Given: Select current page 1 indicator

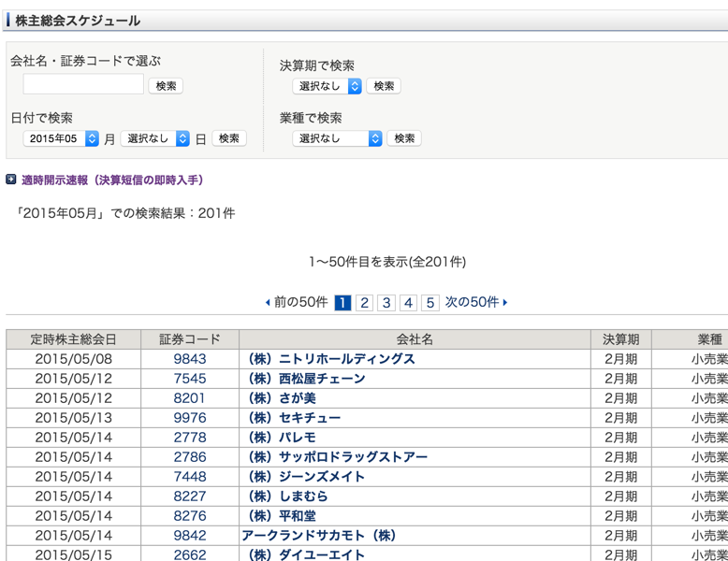Looking at the screenshot, I should point(342,303).
